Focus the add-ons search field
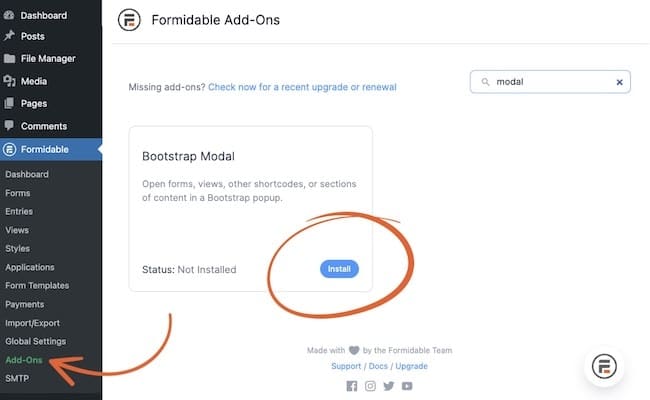Image resolution: width=650 pixels, height=400 pixels. pos(550,82)
